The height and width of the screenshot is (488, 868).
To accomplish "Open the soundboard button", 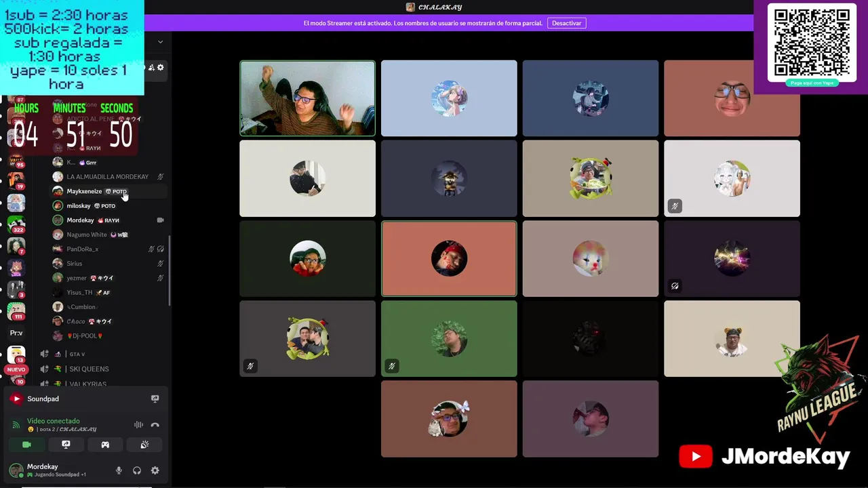I will pos(144,445).
